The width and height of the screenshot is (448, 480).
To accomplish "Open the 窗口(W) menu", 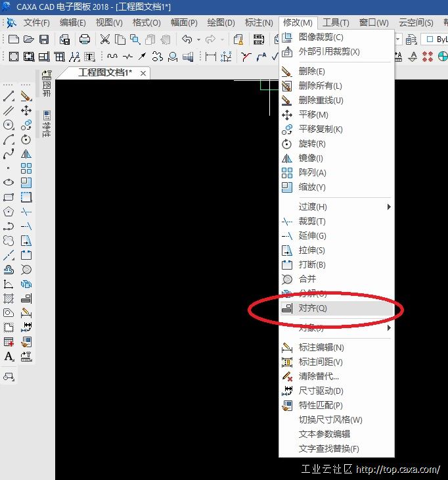I will tap(374, 22).
